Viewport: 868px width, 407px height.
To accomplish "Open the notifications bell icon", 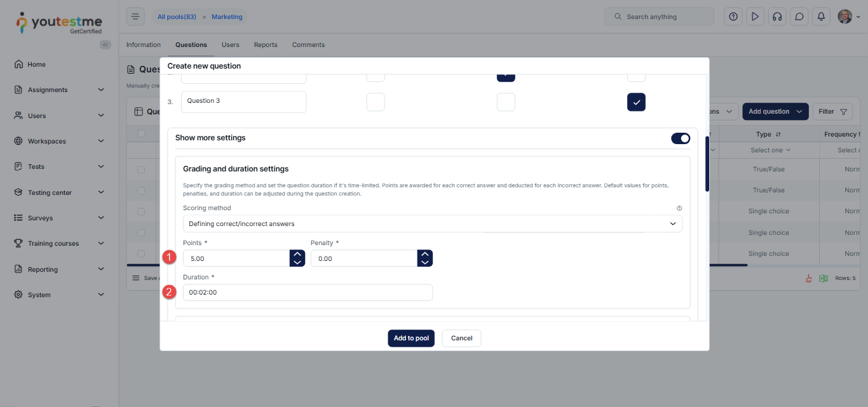I will pos(821,17).
